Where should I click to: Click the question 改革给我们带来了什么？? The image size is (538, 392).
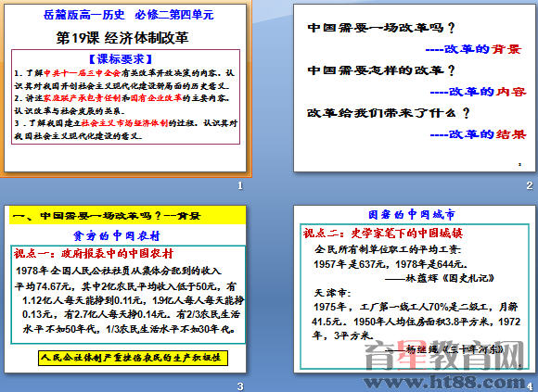[x=388, y=113]
